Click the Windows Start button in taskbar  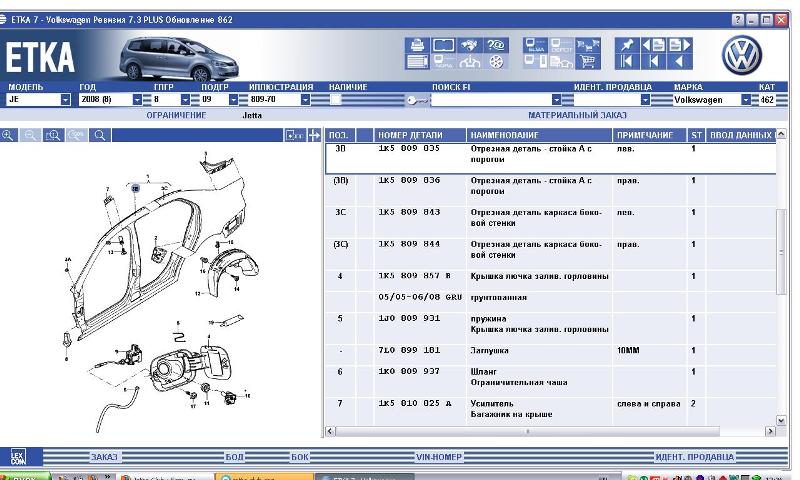24,476
